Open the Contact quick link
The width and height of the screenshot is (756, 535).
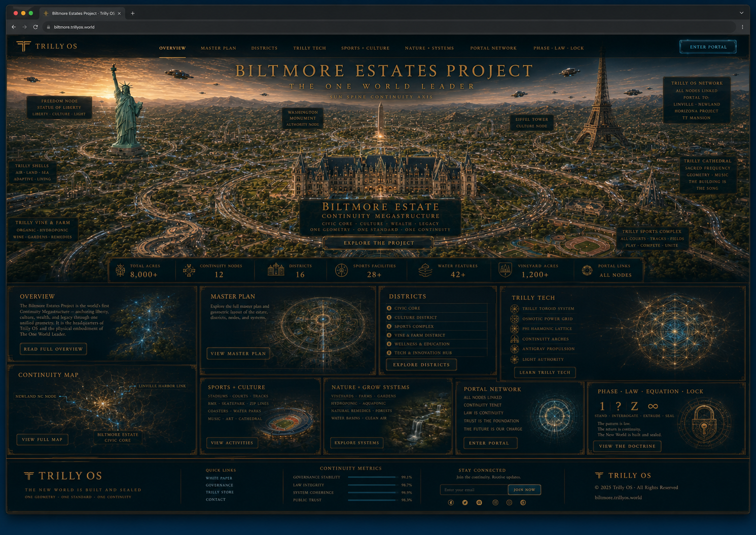point(215,500)
